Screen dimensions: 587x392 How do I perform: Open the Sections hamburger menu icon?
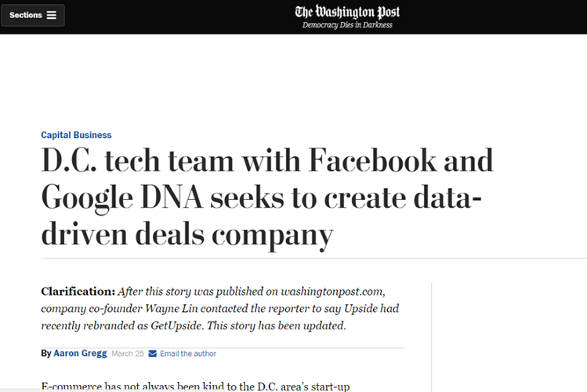click(x=52, y=15)
